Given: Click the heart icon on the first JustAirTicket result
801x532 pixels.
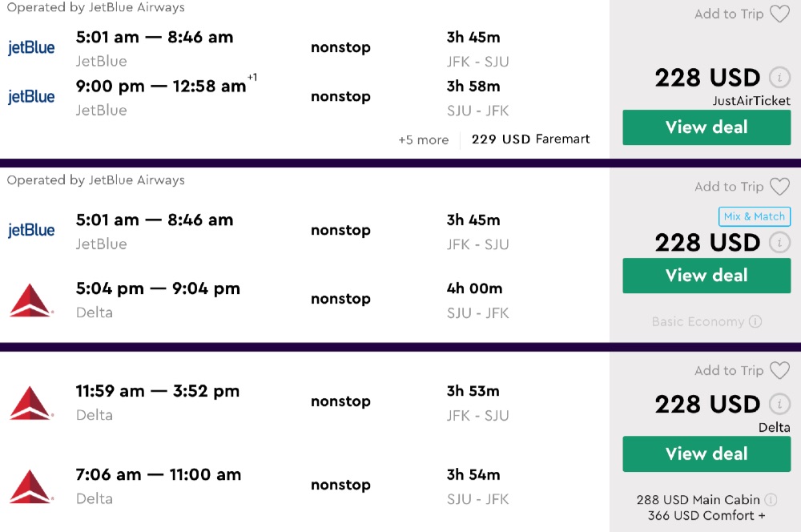Looking at the screenshot, I should 779,14.
